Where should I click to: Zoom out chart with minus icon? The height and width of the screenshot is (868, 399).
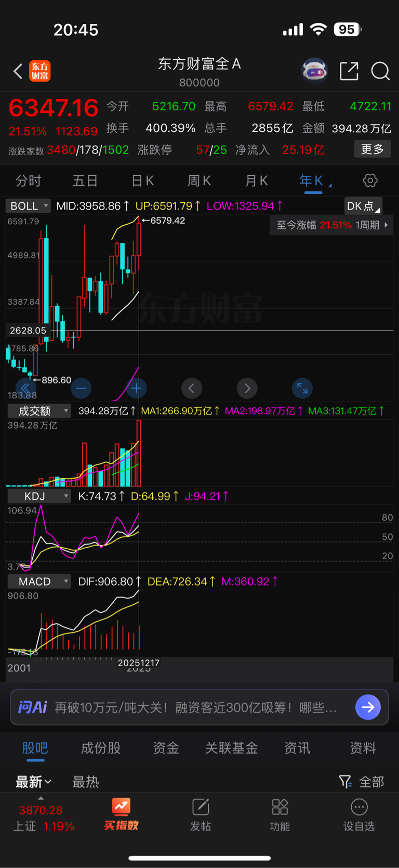pos(81,388)
